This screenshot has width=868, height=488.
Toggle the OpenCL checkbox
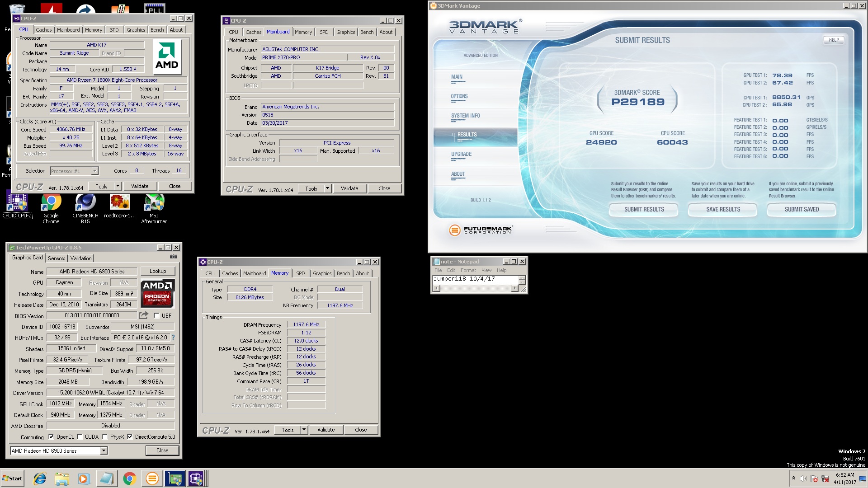click(51, 437)
